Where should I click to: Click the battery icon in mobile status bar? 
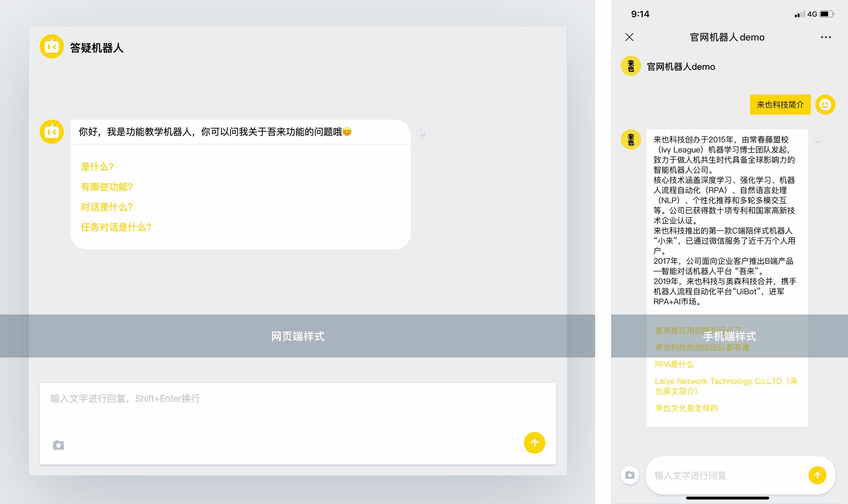point(826,14)
